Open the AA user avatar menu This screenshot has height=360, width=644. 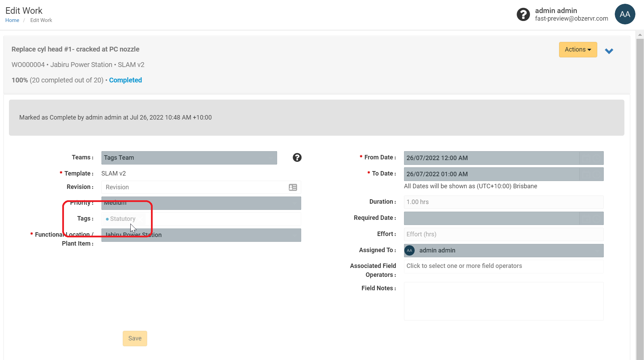click(x=625, y=14)
